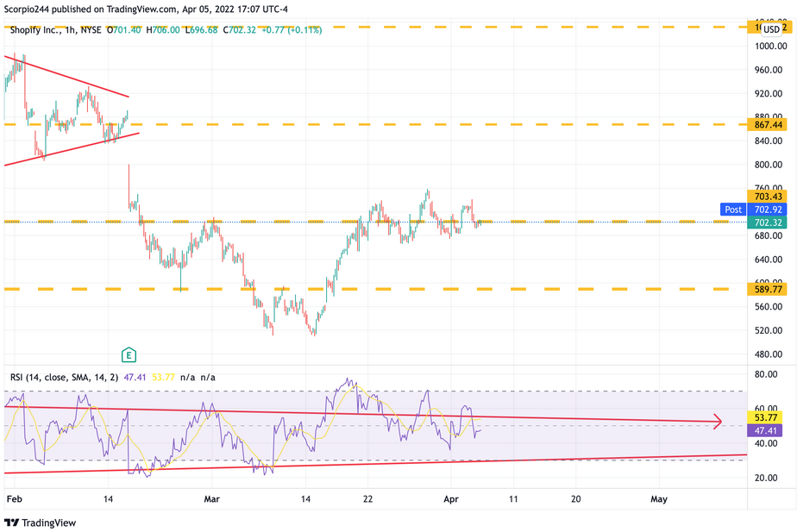The width and height of the screenshot is (797, 532).
Task: Click the open value O701.40
Action: (124, 30)
